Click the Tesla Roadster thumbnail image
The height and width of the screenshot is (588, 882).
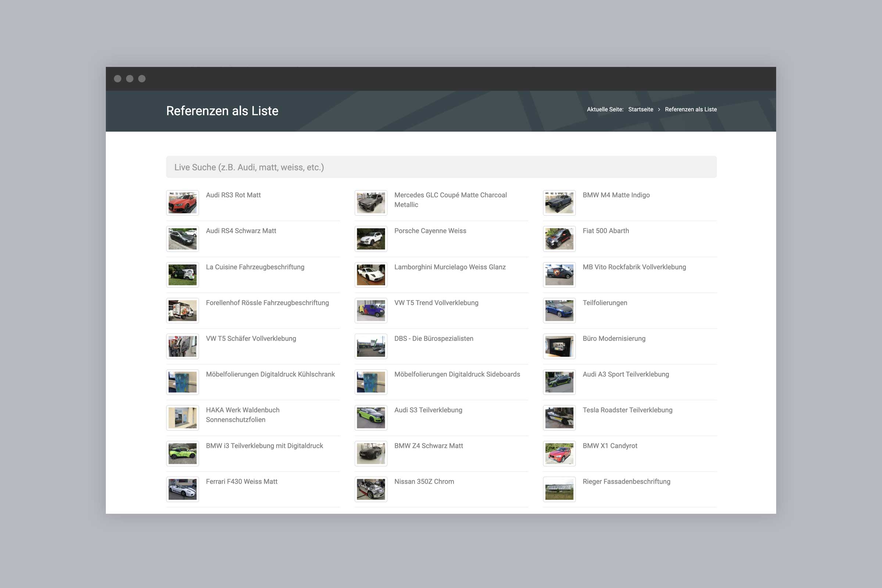pos(559,418)
